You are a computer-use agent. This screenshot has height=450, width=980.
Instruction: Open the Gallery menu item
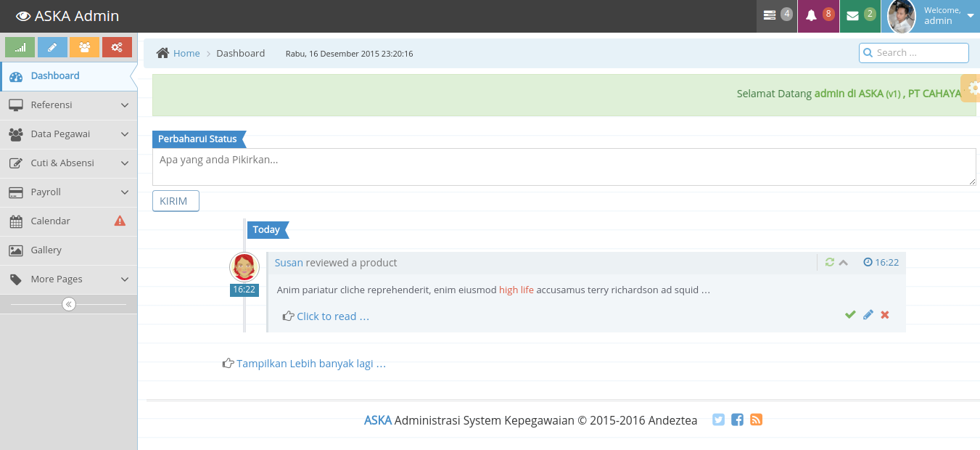pos(46,250)
